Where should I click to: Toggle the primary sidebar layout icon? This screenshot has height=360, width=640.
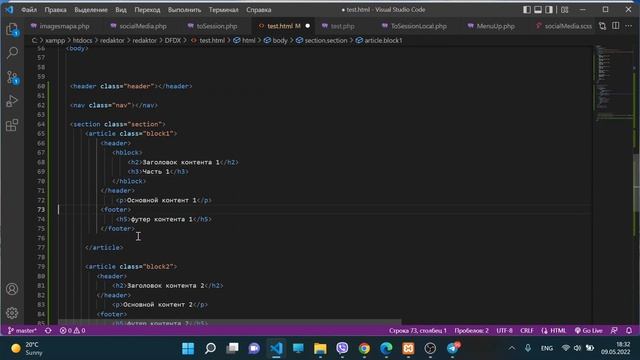pos(527,10)
